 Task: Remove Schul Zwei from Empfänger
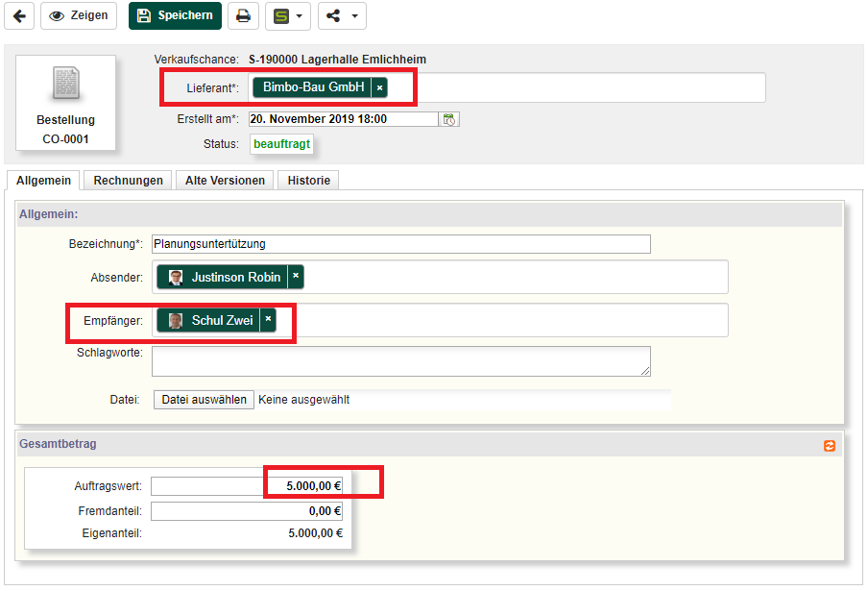click(x=268, y=320)
